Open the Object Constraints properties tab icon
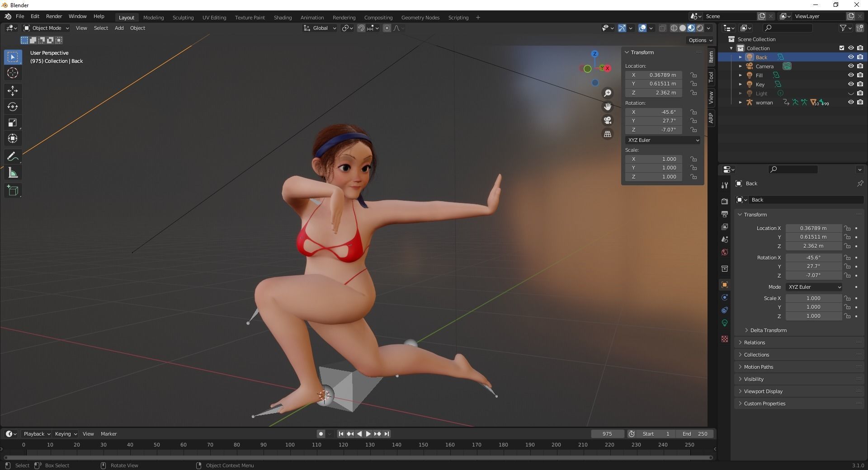Screen dimensions: 868x470 coord(725,310)
